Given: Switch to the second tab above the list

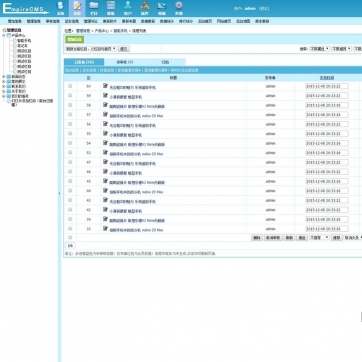Looking at the screenshot, I should click(125, 62).
